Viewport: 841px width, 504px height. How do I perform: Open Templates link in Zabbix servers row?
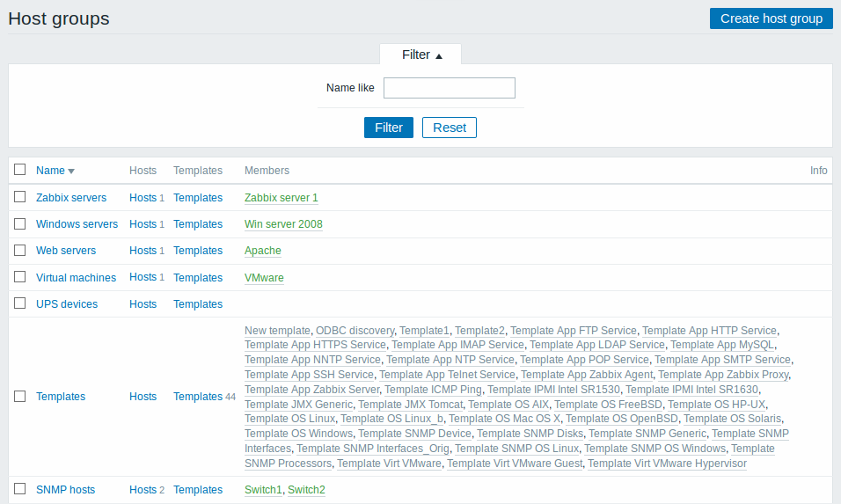[x=198, y=198]
